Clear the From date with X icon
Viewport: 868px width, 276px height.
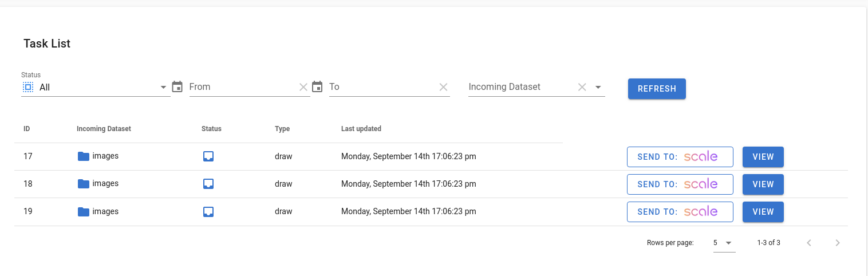(303, 87)
